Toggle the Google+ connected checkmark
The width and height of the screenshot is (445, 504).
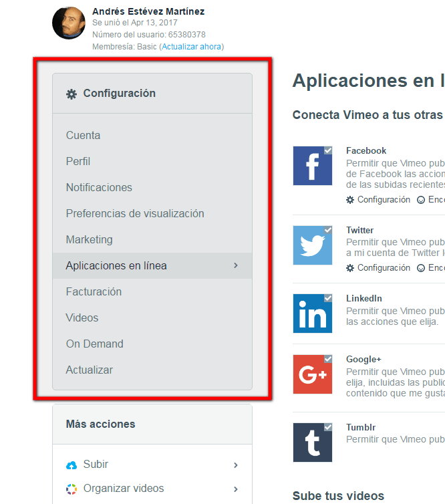click(x=327, y=359)
